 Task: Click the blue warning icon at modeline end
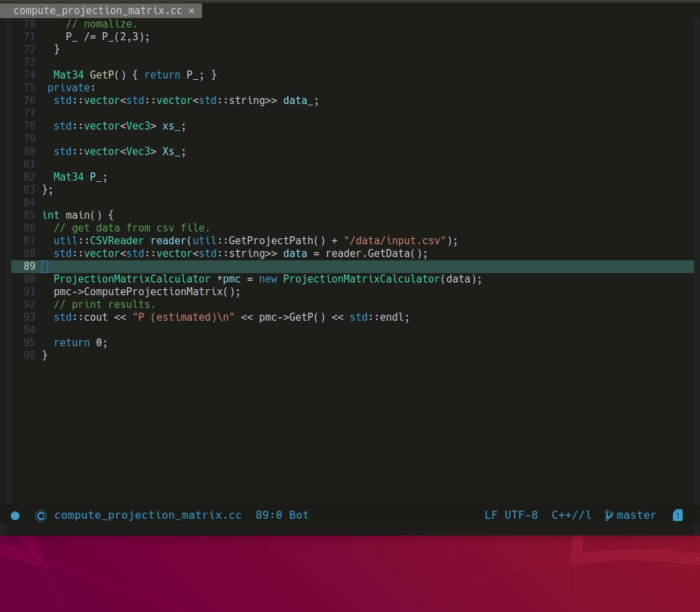coord(678,515)
